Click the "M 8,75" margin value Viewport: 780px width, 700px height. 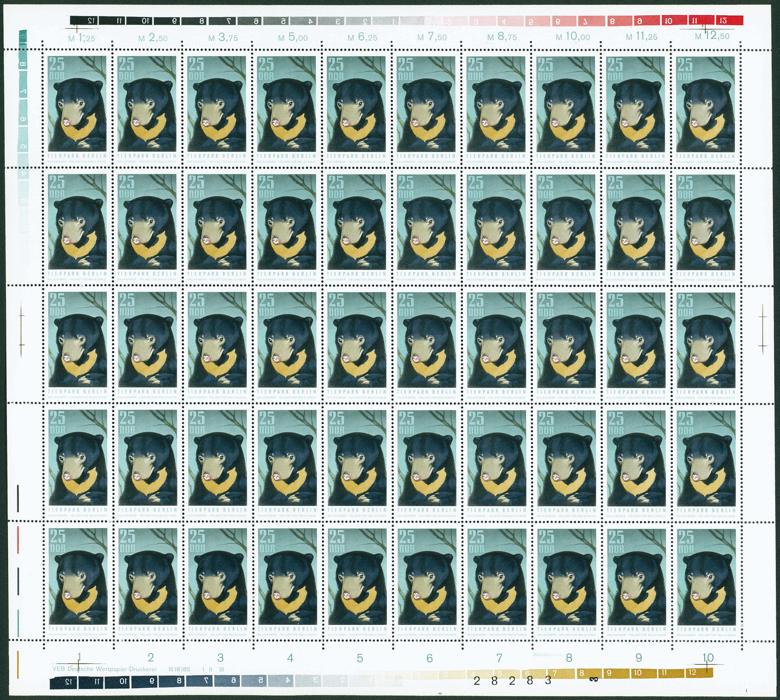coord(502,37)
